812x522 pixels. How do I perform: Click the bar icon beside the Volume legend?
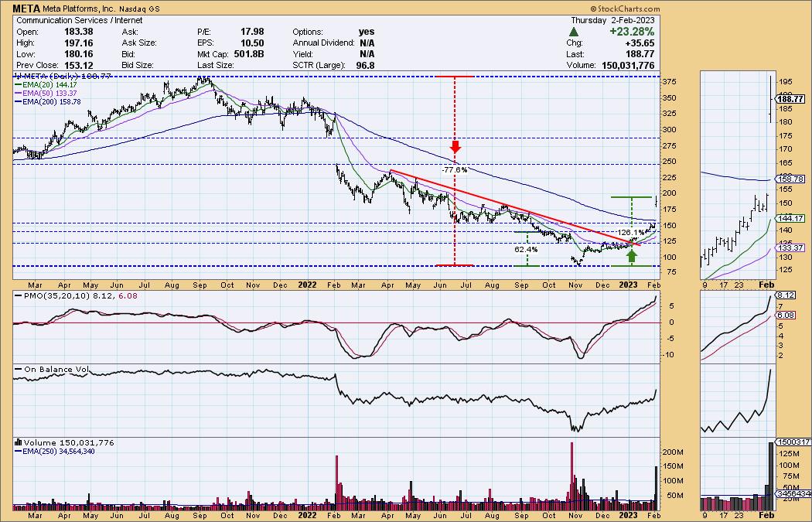click(18, 442)
